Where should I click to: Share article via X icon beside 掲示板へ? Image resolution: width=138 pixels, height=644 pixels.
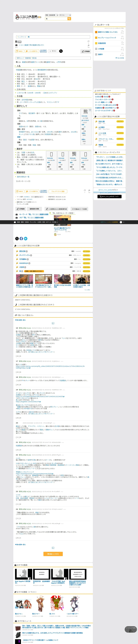point(61,51)
